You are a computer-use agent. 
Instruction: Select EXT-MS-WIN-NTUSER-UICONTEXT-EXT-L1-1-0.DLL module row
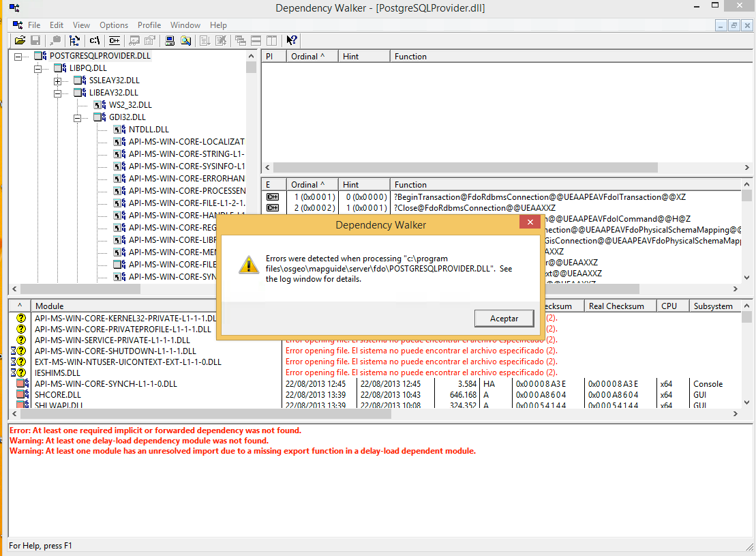click(x=127, y=362)
